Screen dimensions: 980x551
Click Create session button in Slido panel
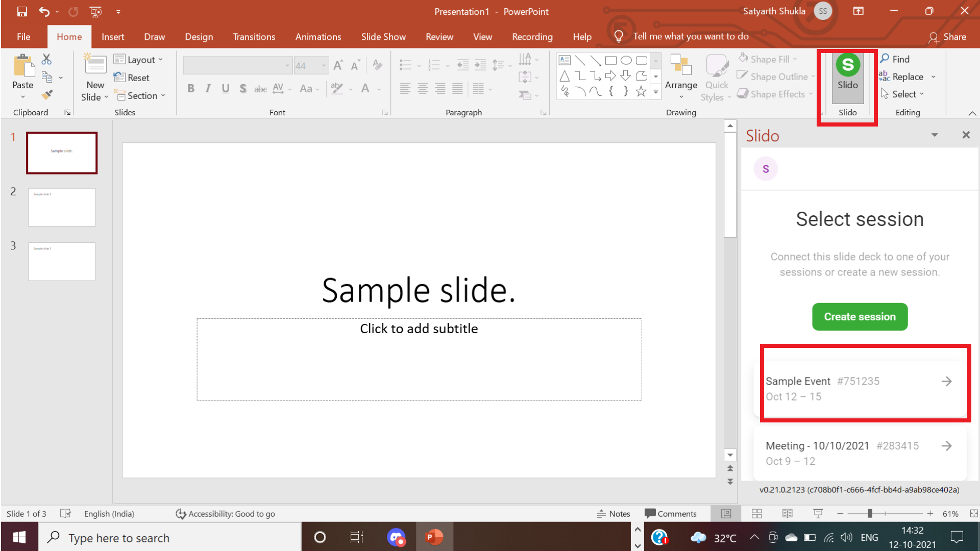tap(860, 316)
